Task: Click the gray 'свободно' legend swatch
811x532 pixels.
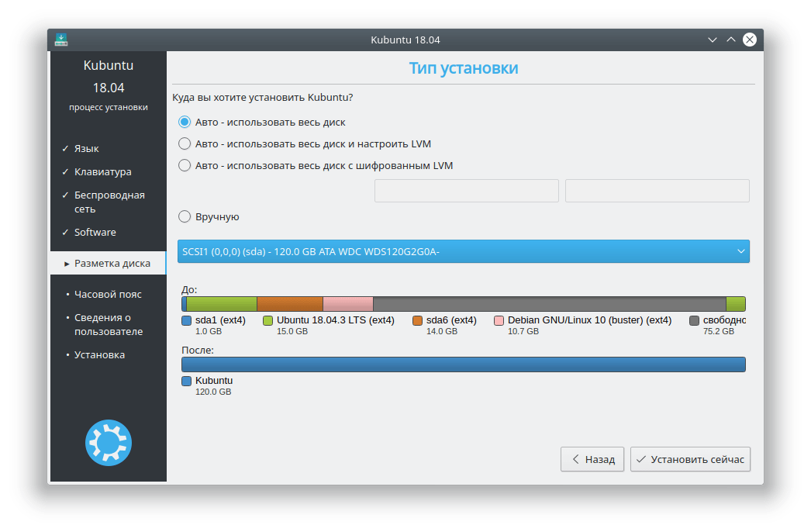Action: click(x=694, y=321)
